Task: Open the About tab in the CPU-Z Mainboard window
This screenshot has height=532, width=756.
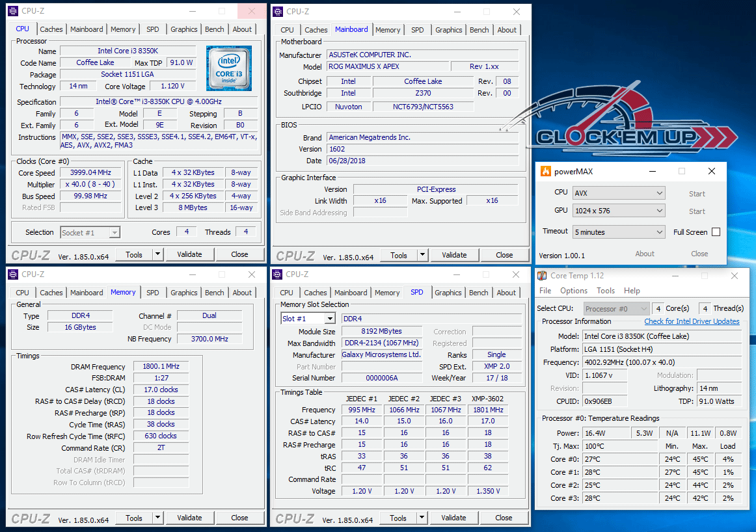Action: [507, 30]
